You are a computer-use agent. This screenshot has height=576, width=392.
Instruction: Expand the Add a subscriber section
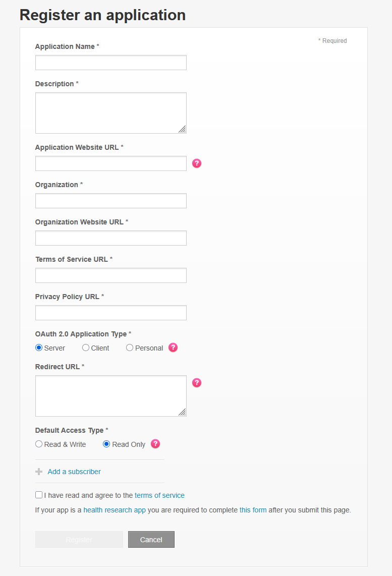(74, 472)
